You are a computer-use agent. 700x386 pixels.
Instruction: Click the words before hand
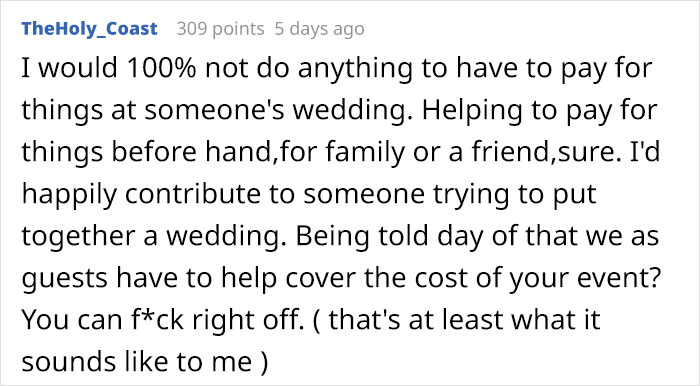tap(191, 152)
